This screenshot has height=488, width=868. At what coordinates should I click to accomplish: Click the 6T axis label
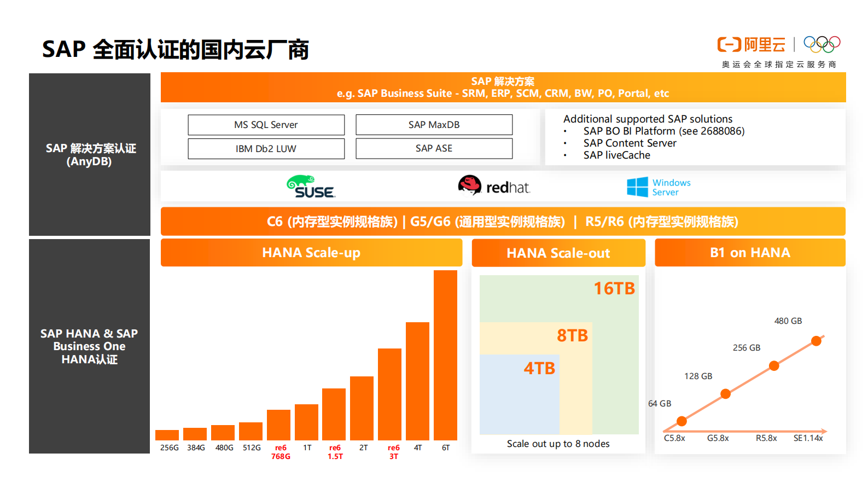pyautogui.click(x=446, y=448)
